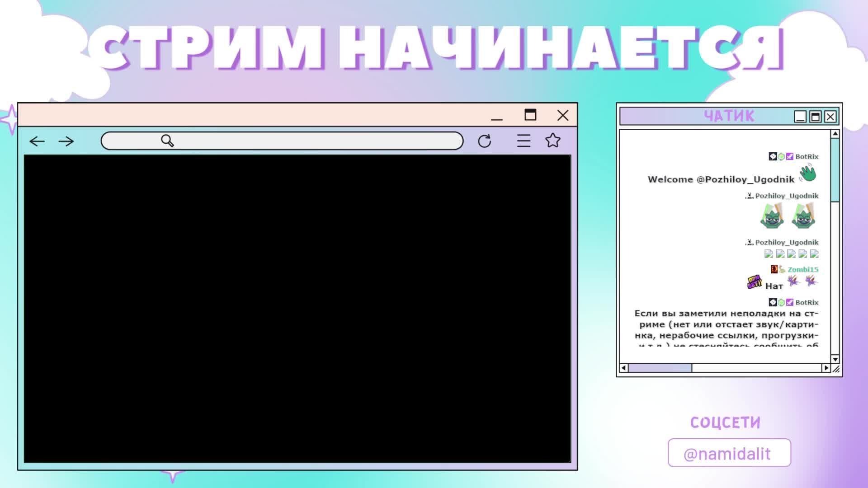Click the forward arrow in browser frame
The image size is (868, 488).
(66, 141)
